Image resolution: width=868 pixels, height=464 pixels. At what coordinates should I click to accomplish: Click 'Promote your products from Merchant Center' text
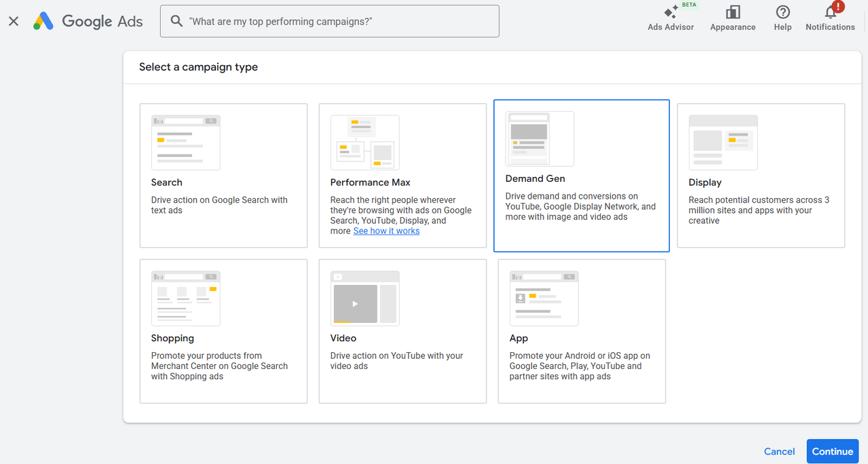point(219,366)
